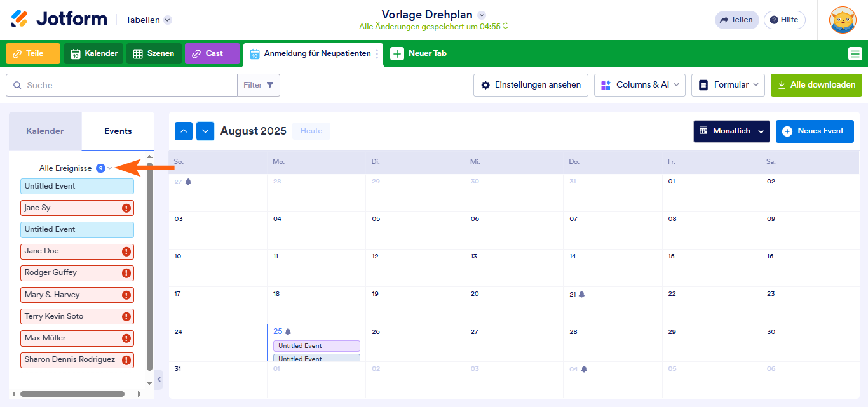
Task: Open the Monatlich view dropdown
Action: point(731,131)
